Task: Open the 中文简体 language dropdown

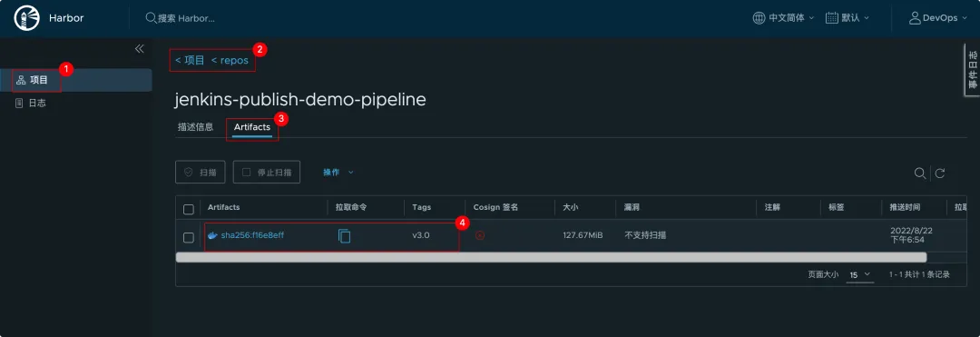Action: [784, 18]
